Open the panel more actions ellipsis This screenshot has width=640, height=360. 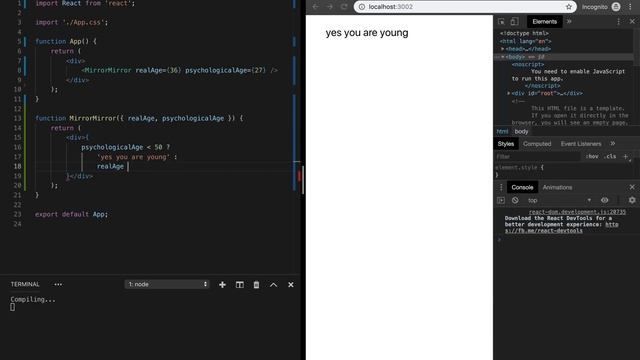58,284
